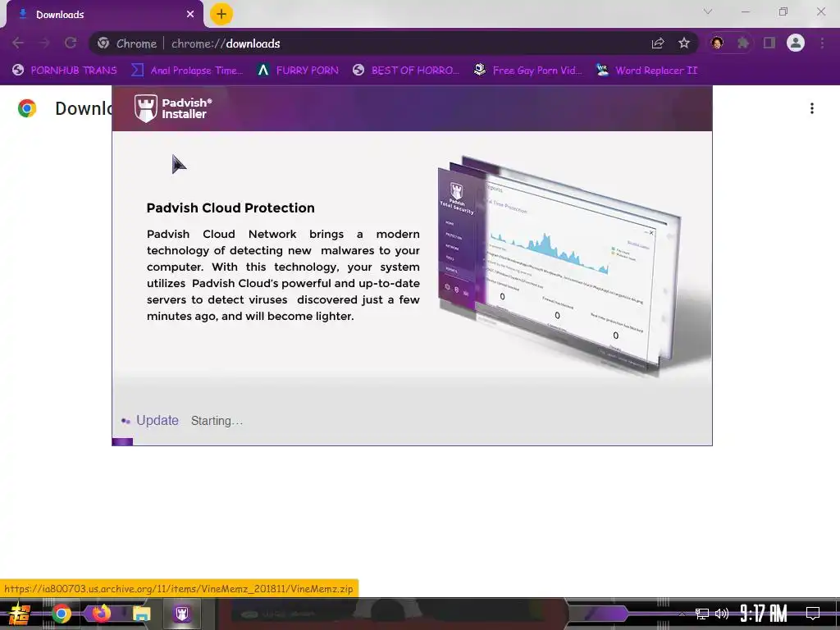Click the 'Padvish Cloud Protection' heading
840x630 pixels.
[x=231, y=208]
